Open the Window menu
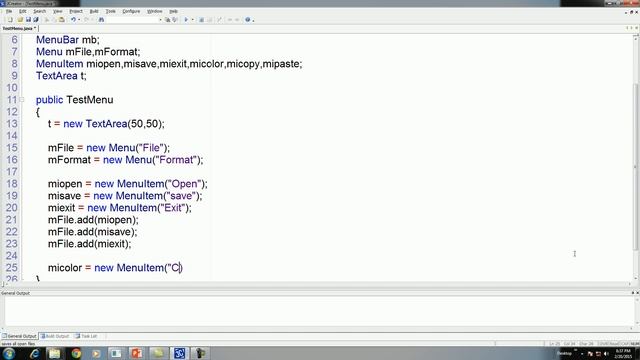 click(155, 11)
